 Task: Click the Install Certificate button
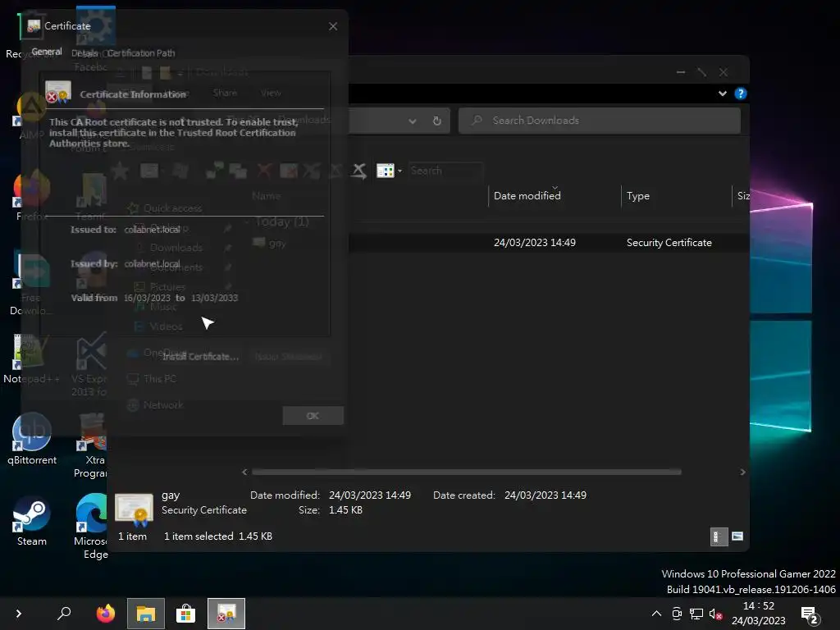coord(200,356)
